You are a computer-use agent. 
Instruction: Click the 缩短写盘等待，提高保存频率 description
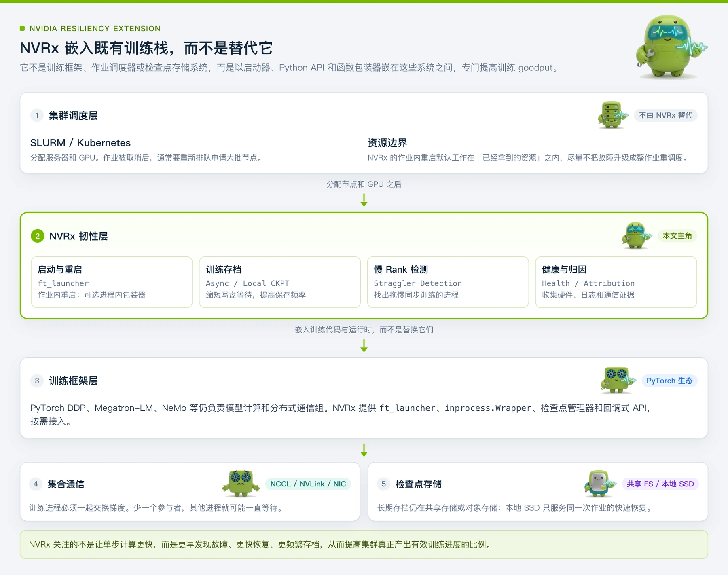click(x=256, y=295)
